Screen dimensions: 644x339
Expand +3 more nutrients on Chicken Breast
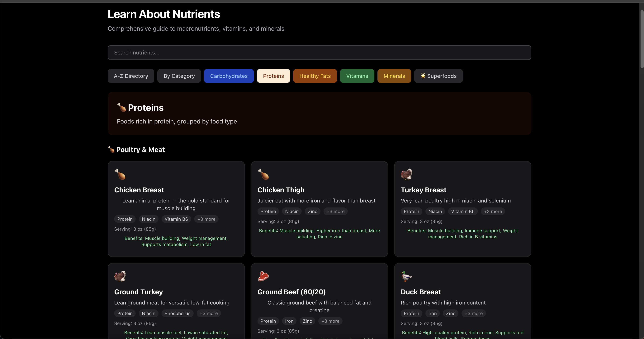(206, 219)
